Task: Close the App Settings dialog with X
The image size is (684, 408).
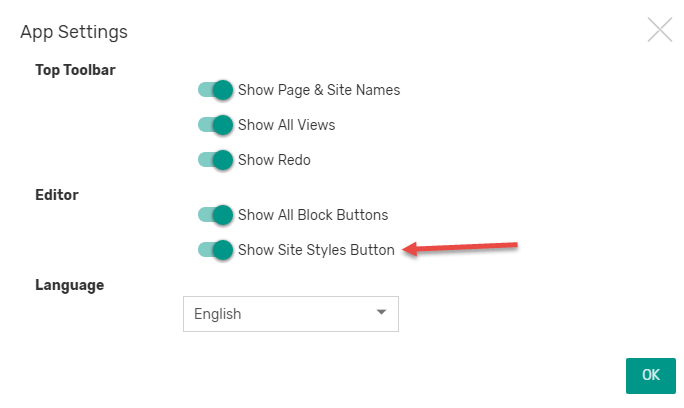Action: (x=660, y=30)
